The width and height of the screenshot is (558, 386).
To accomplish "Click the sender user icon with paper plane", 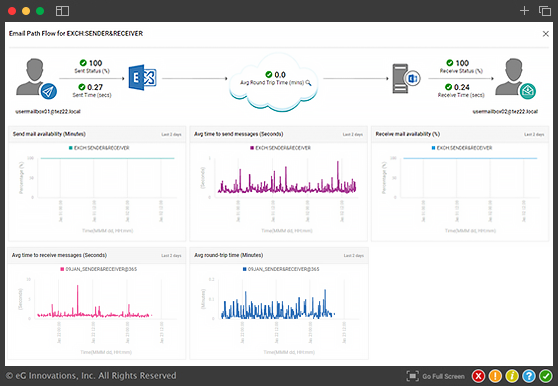I will (x=36, y=78).
